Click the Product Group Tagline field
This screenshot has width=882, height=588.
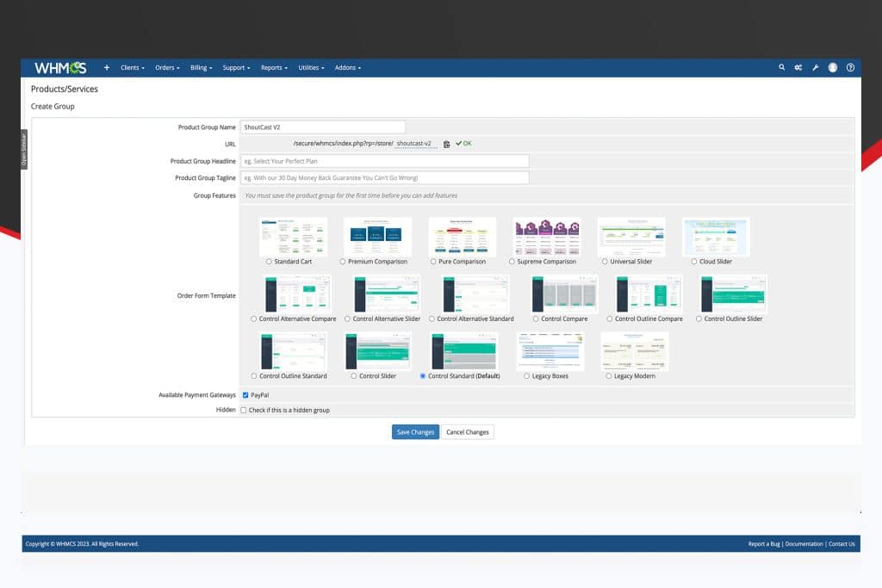385,177
